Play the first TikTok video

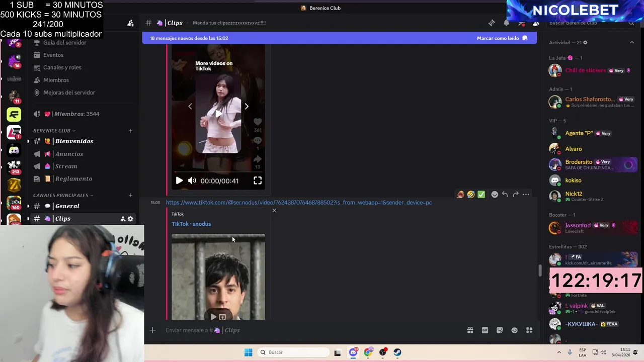click(179, 180)
